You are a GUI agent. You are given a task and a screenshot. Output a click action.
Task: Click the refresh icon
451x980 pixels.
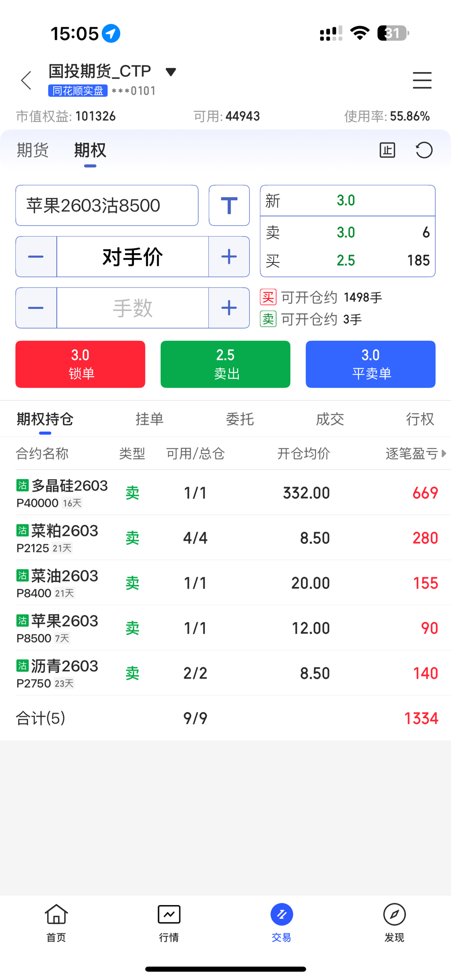424,150
